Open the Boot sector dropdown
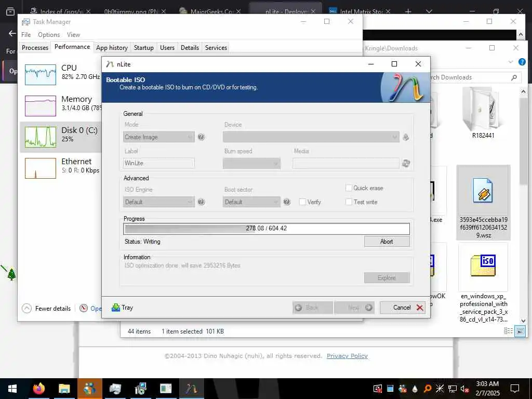 (x=251, y=202)
